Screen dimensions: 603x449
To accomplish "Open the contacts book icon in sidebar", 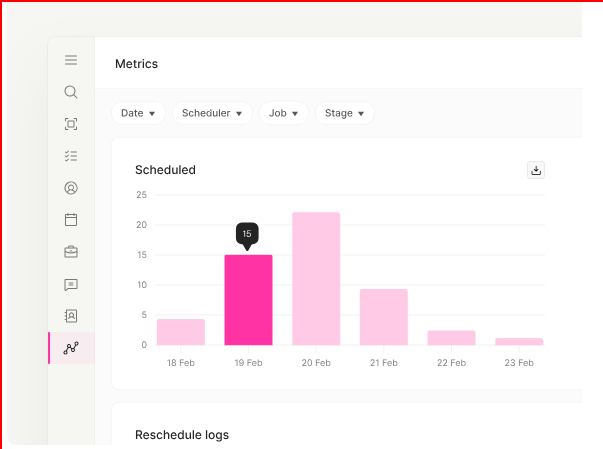I will (71, 316).
